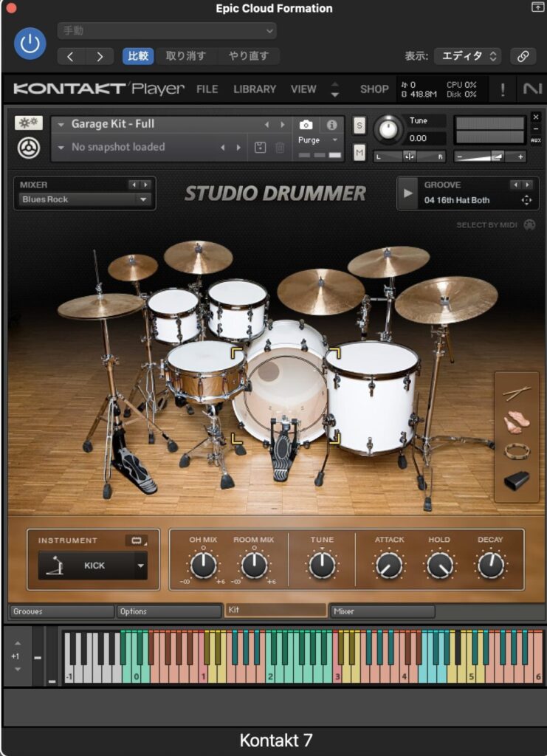This screenshot has width=547, height=756.
Task: Toggle the INSTRUMENT link icon
Action: tap(137, 540)
